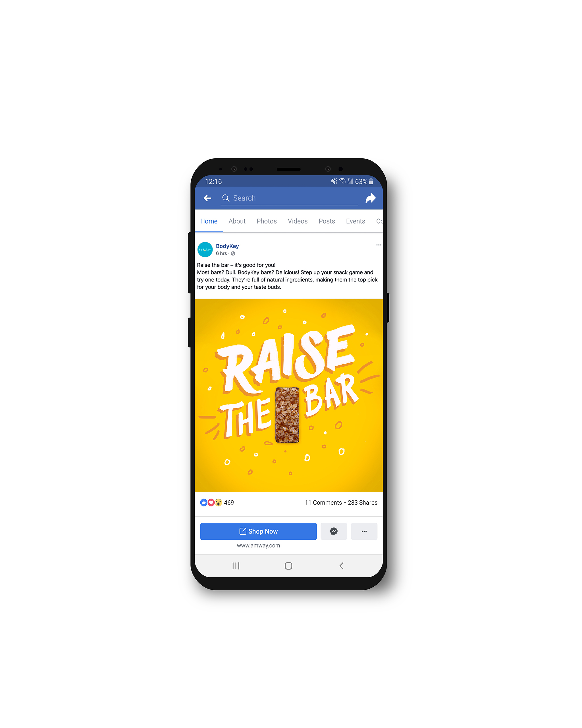Expand the Comments section
Viewport: 582px width, 728px height.
click(x=321, y=503)
